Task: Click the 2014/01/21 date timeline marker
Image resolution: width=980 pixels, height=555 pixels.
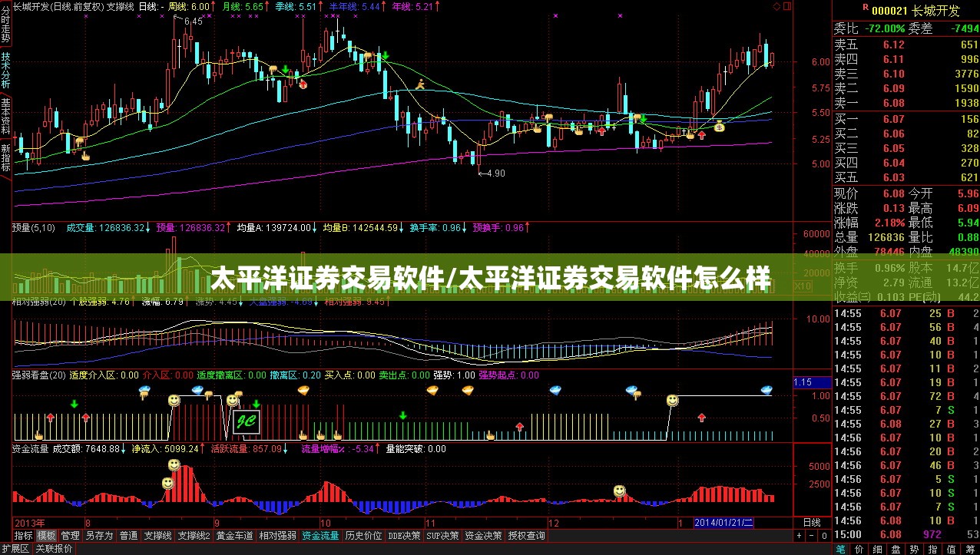Action: 723,522
